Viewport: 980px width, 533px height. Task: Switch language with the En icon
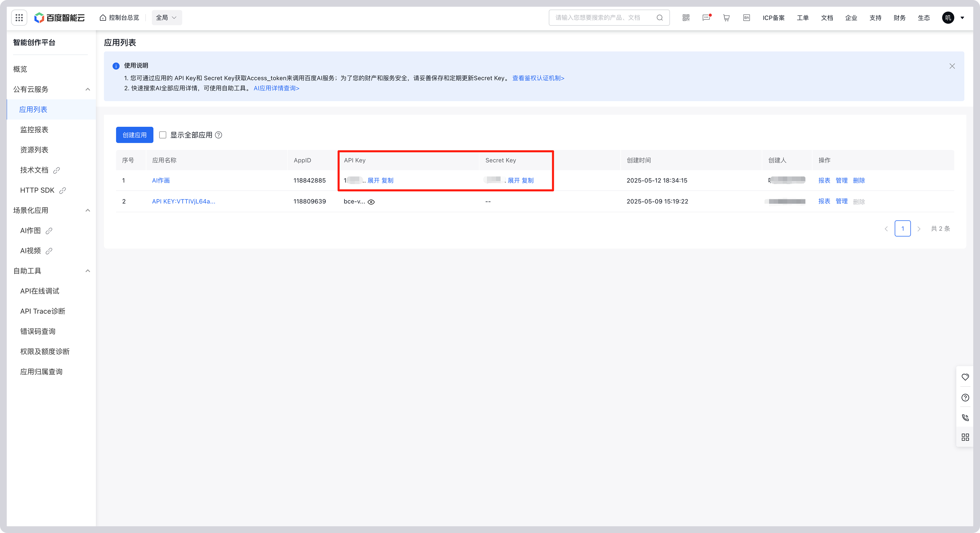pyautogui.click(x=746, y=17)
